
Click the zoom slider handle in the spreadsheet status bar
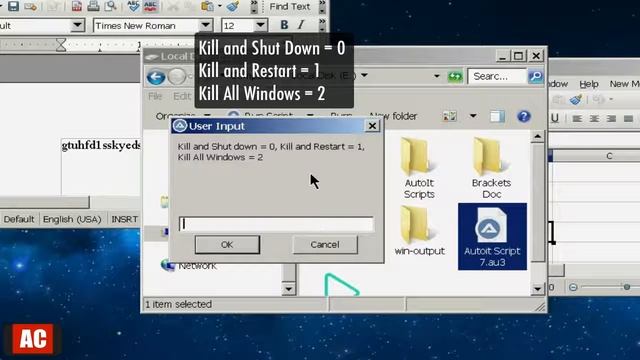click(627, 287)
